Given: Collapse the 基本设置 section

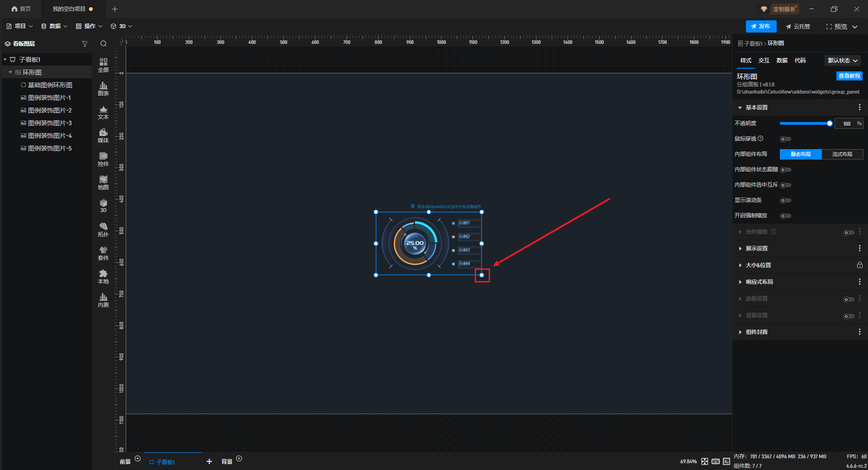Looking at the screenshot, I should click(x=740, y=108).
